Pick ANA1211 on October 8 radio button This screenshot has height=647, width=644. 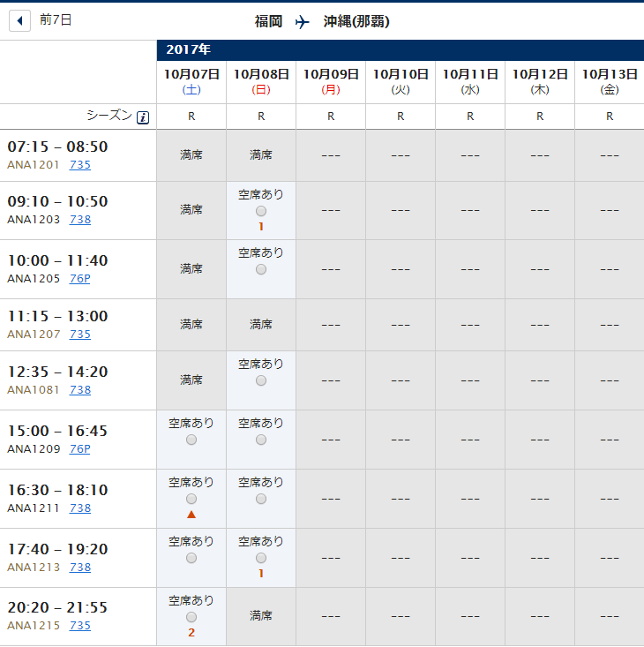click(261, 499)
